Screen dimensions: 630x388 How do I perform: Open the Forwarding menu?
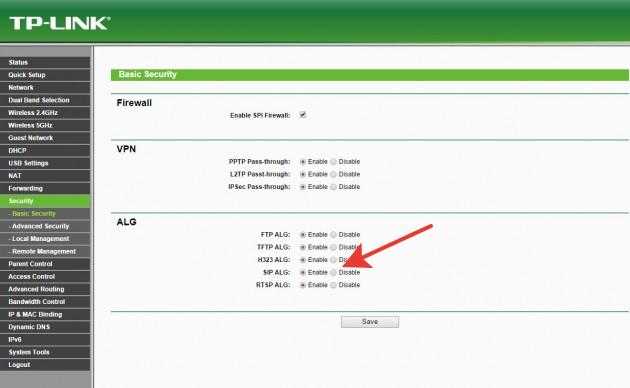(x=45, y=188)
